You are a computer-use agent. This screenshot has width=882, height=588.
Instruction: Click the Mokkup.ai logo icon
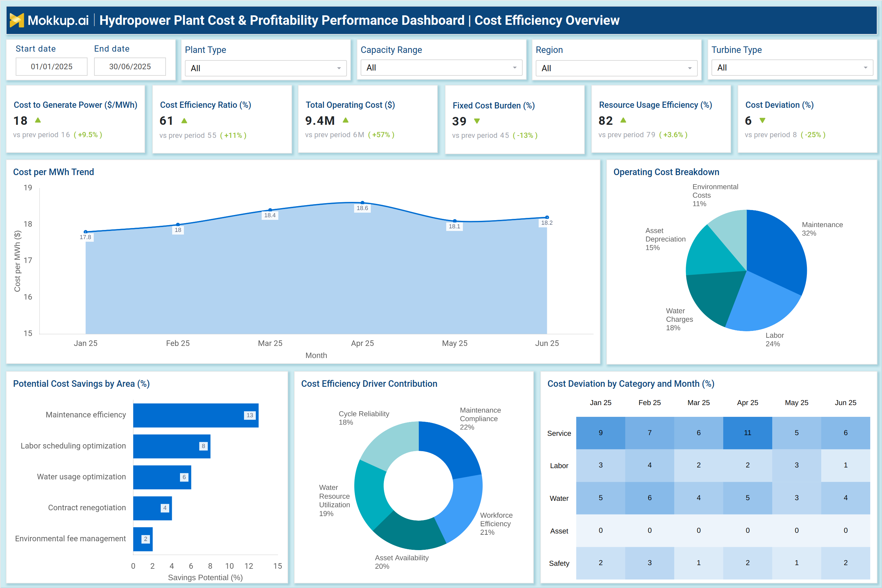[x=17, y=20]
